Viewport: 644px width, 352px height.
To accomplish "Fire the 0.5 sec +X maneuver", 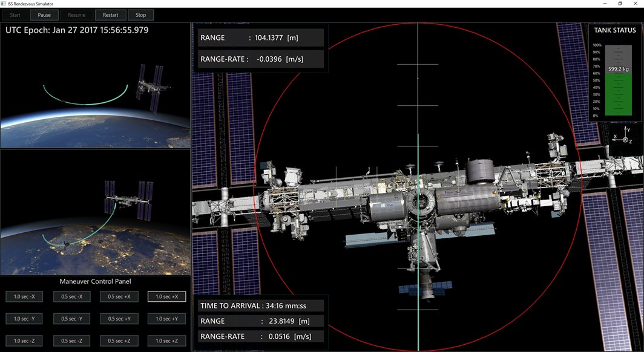I will [119, 296].
